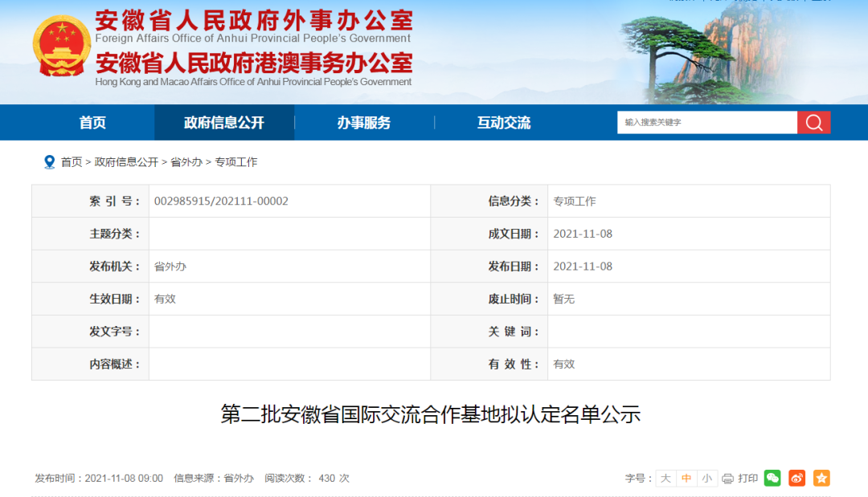Click 暂无 in 废止时间 row
The image size is (868, 497).
(x=564, y=299)
